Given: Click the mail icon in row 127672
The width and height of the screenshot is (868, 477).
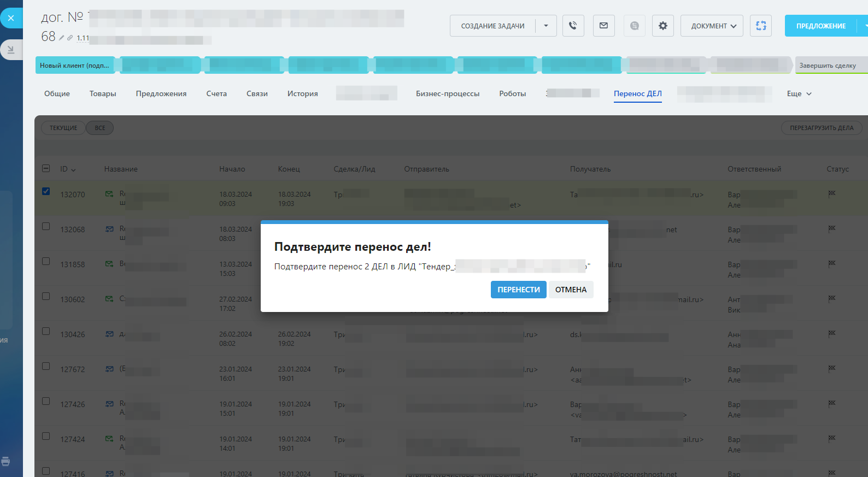Looking at the screenshot, I should click(x=109, y=369).
